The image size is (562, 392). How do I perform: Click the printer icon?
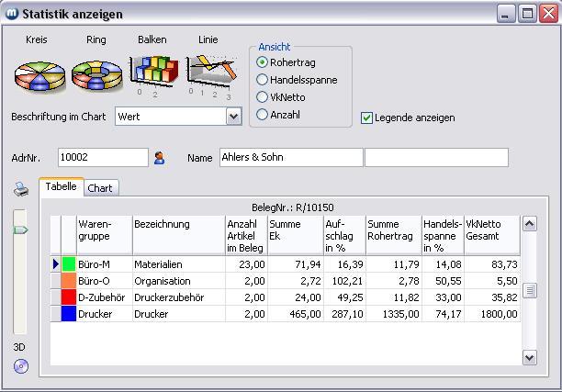pos(20,189)
